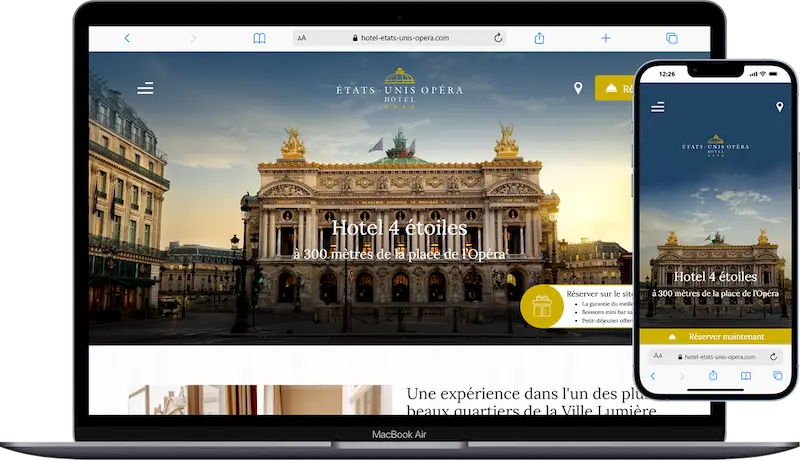Click the 'Réserver sur le site' benefits box
This screenshot has width=800, height=460.
(x=599, y=306)
